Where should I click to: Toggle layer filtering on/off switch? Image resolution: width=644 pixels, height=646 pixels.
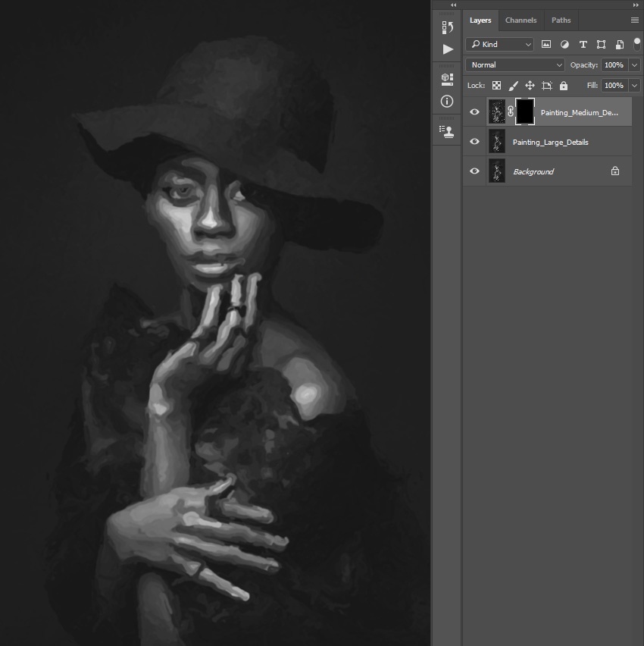tap(637, 44)
